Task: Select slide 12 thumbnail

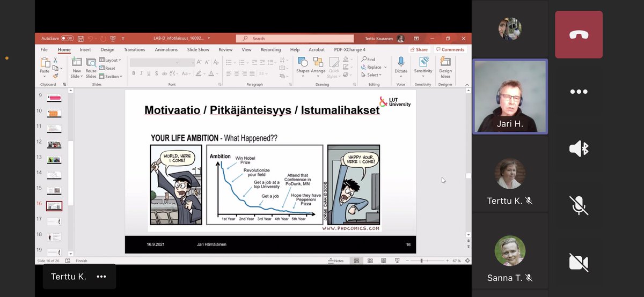Action: 54,144
